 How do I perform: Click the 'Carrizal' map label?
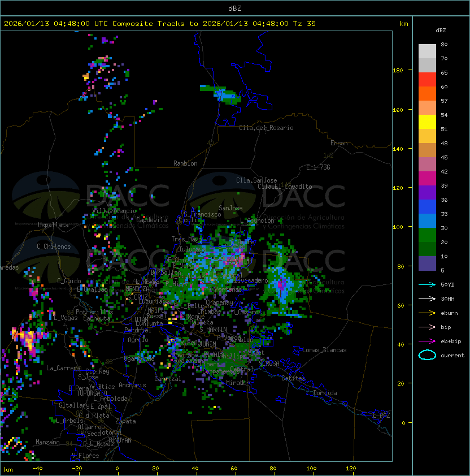pyautogui.click(x=168, y=379)
